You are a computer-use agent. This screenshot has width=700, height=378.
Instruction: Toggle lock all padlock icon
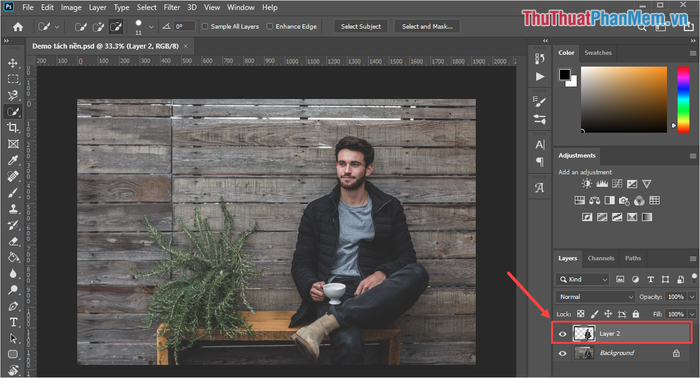[636, 314]
